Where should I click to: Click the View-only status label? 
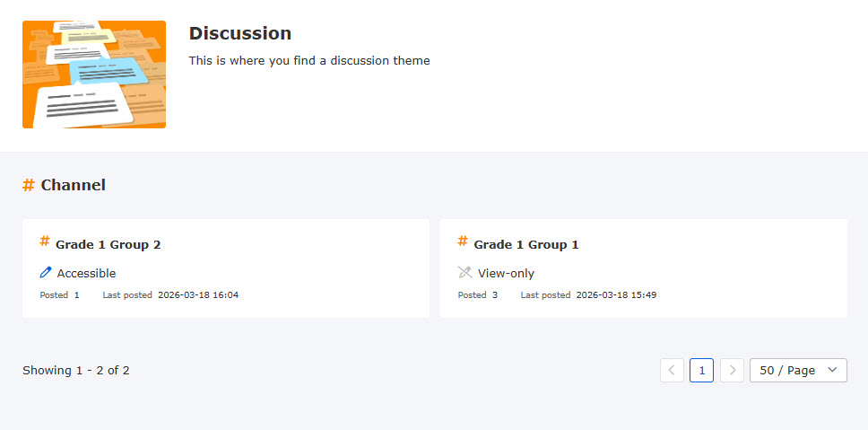(506, 274)
